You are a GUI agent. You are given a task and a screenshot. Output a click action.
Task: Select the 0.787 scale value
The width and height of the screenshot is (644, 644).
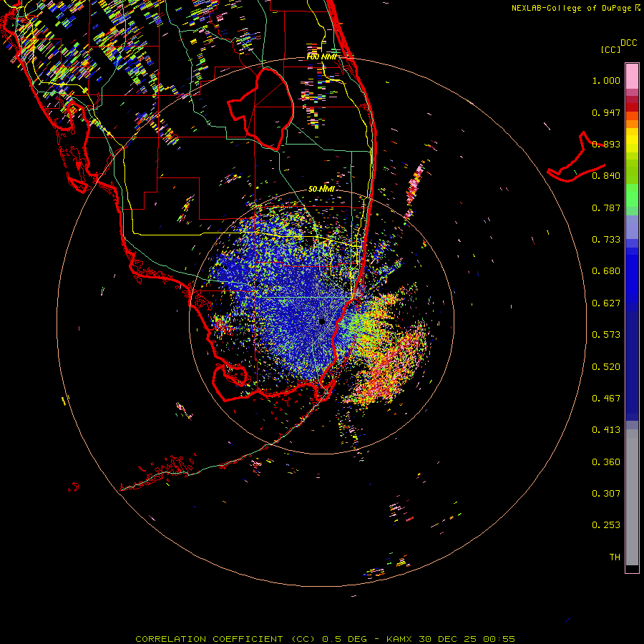click(606, 208)
